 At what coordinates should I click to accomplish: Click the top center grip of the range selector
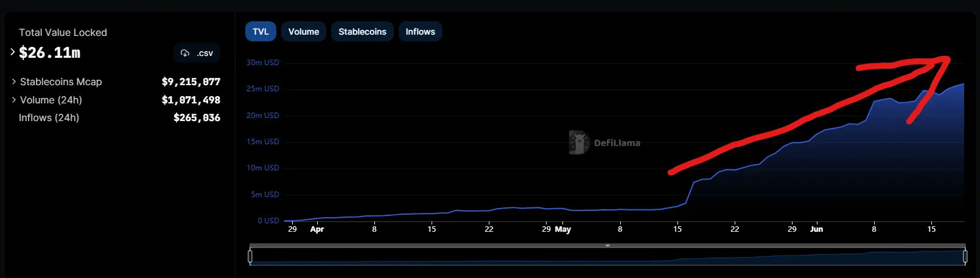coord(607,246)
